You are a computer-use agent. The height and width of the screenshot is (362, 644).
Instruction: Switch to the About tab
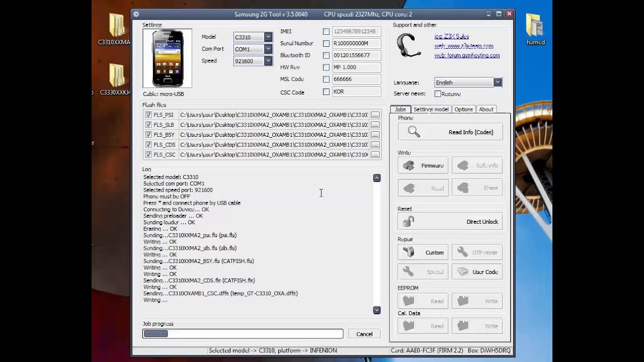486,109
